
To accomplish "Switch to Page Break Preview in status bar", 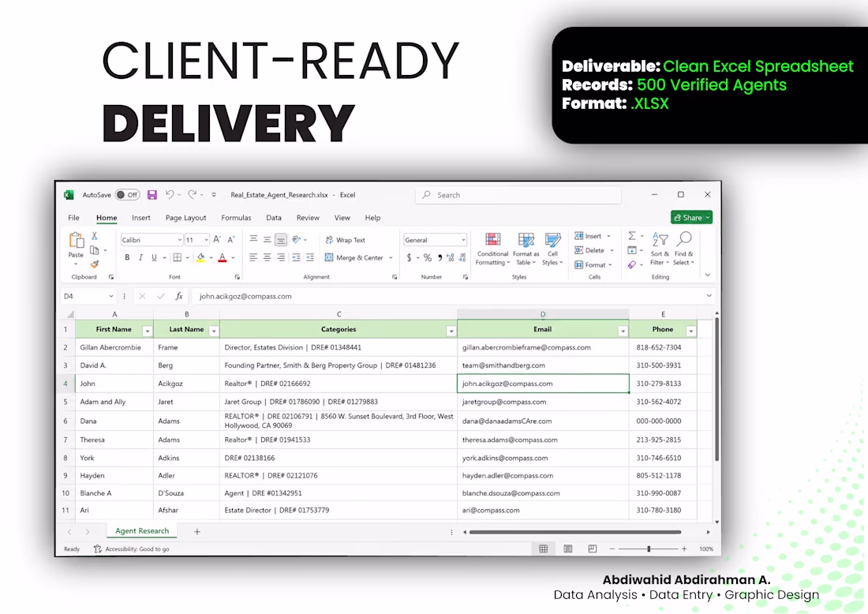I will (x=593, y=548).
